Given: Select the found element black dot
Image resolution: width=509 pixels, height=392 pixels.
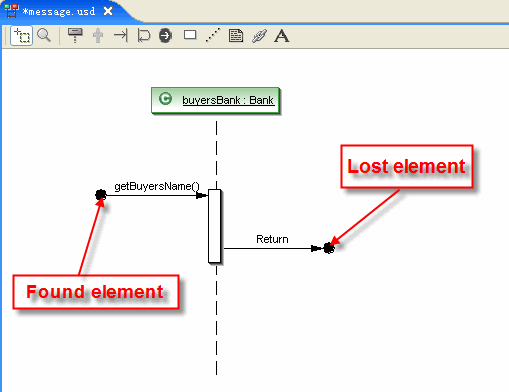Looking at the screenshot, I should point(101,195).
